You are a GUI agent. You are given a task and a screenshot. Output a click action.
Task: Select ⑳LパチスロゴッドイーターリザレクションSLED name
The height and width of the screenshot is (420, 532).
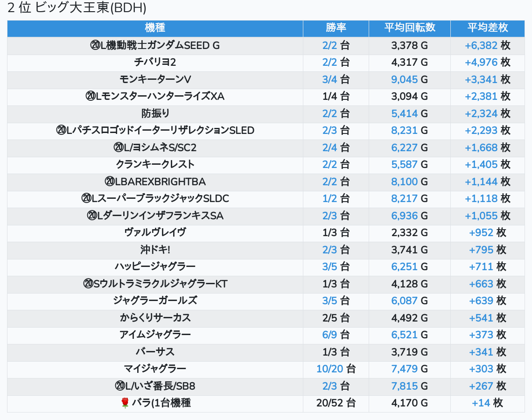coord(155,131)
